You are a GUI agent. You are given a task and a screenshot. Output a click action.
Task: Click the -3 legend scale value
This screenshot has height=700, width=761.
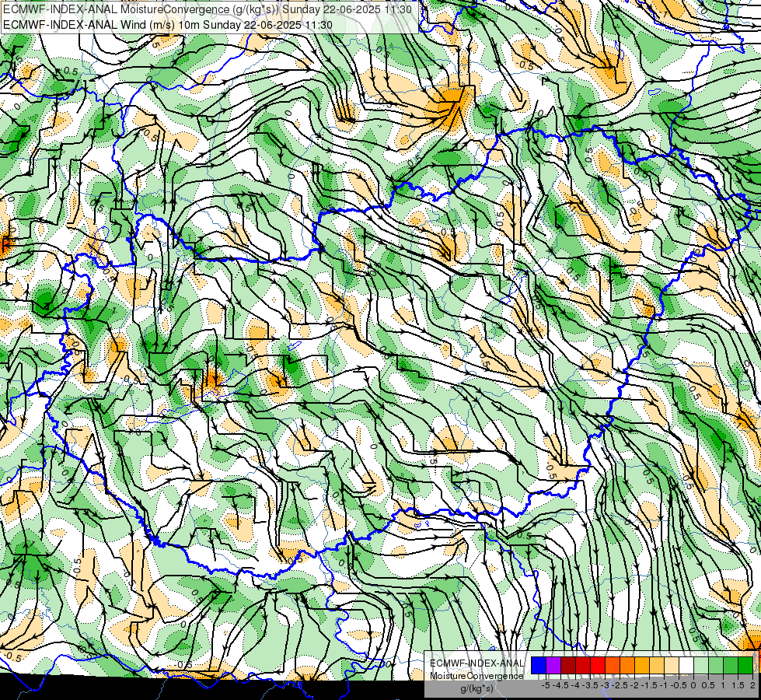[605, 685]
